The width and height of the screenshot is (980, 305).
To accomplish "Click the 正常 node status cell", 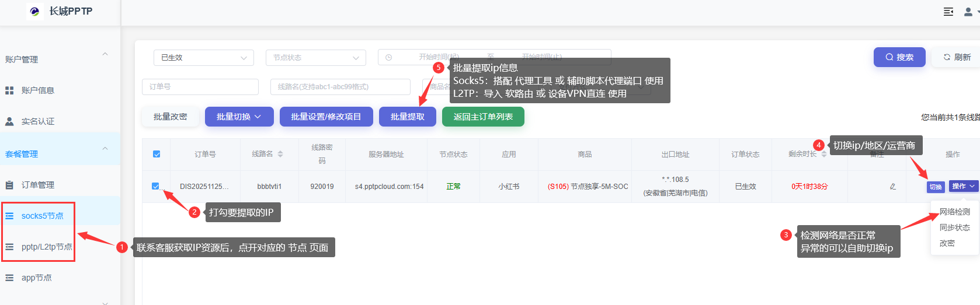I will (453, 187).
